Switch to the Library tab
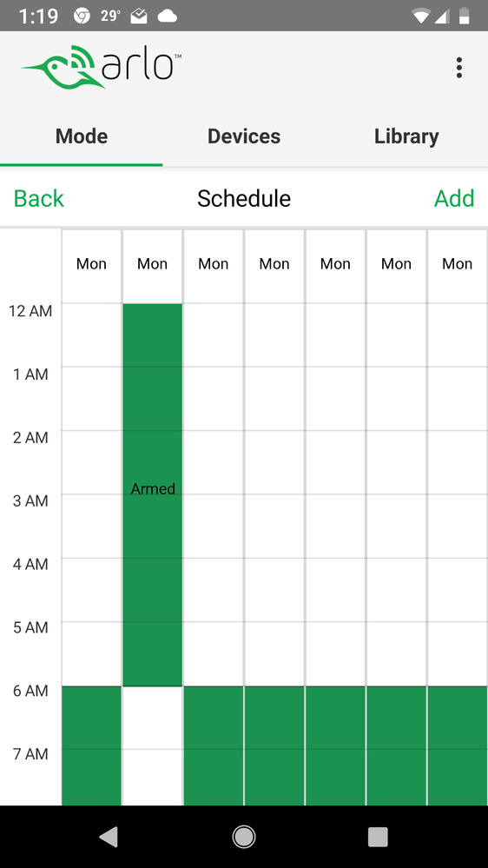This screenshot has height=868, width=488. (406, 136)
